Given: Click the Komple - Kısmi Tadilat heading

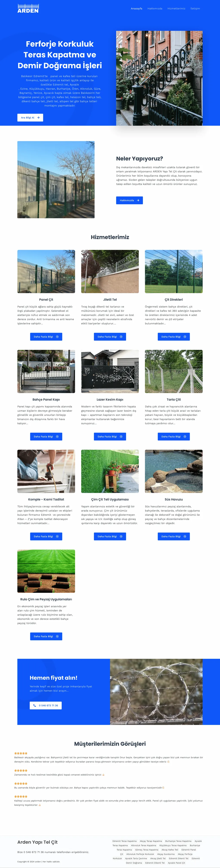Looking at the screenshot, I should [46, 499].
